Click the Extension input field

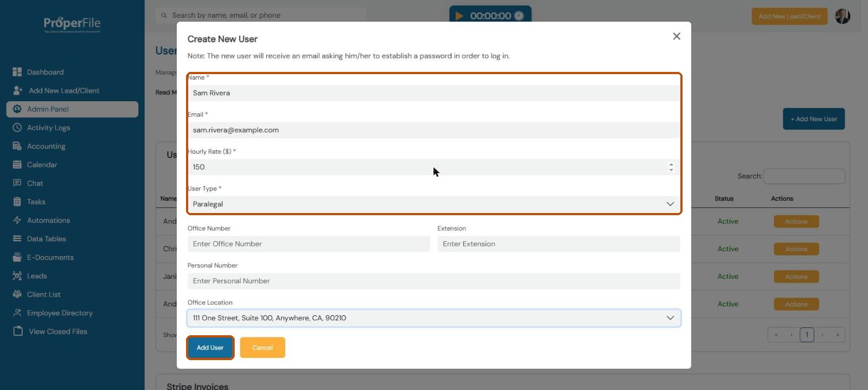point(559,244)
